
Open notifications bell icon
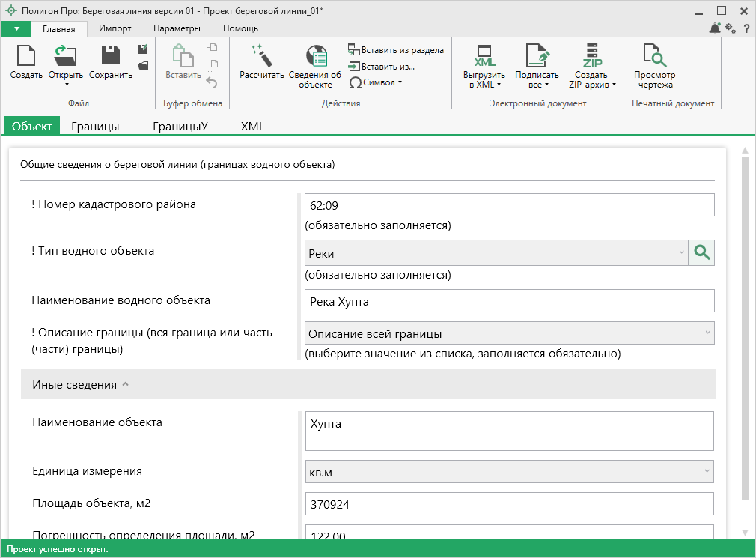(x=715, y=28)
